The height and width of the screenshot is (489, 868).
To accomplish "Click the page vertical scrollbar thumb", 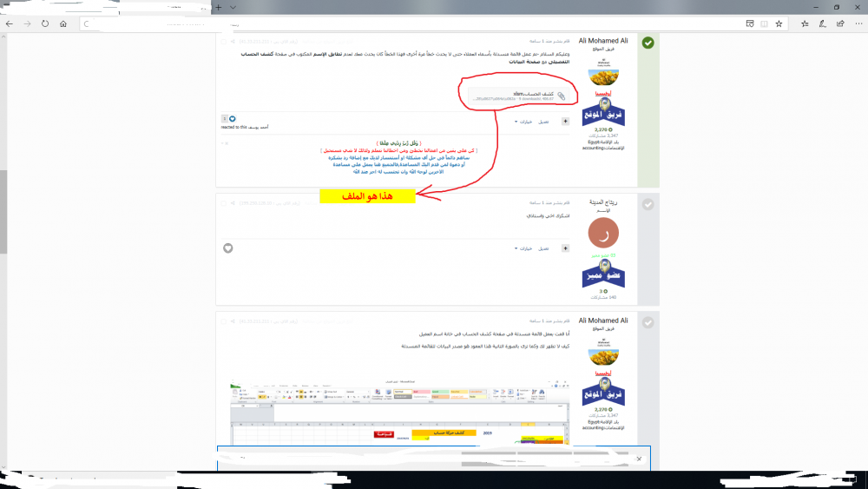I will [x=3, y=212].
